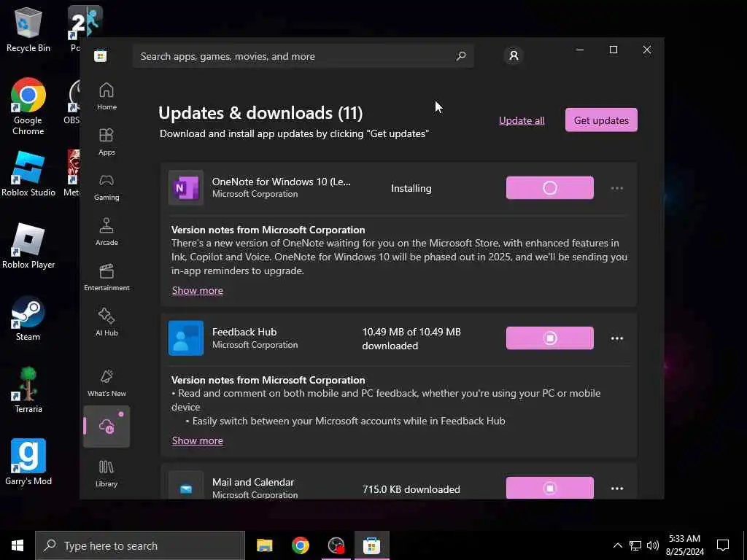Click the taskbar search box
This screenshot has width=747, height=560.
[x=140, y=545]
